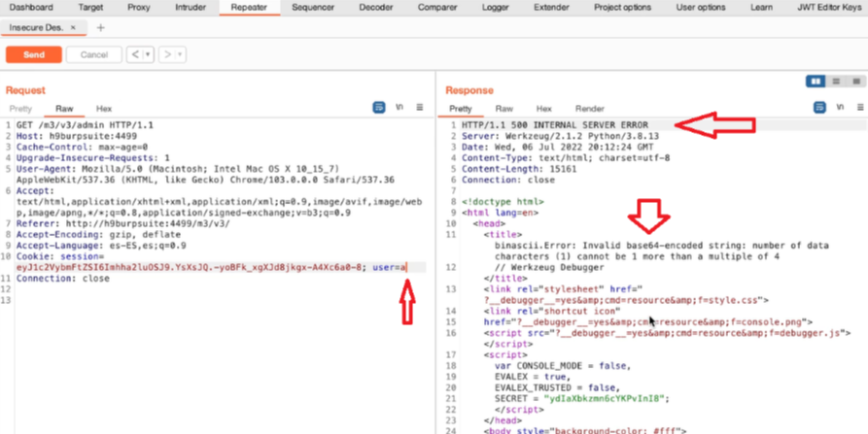Switch to the Target tab
The image size is (868, 434).
(90, 7)
